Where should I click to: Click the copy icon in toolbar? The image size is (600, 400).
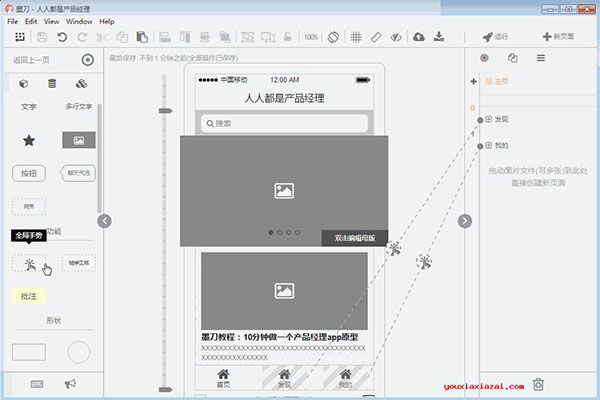pyautogui.click(x=122, y=37)
